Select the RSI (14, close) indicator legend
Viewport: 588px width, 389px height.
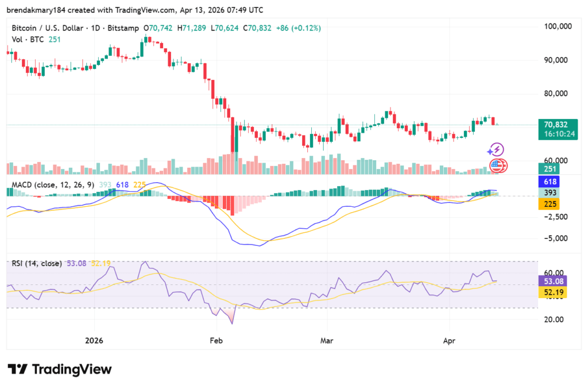click(36, 263)
